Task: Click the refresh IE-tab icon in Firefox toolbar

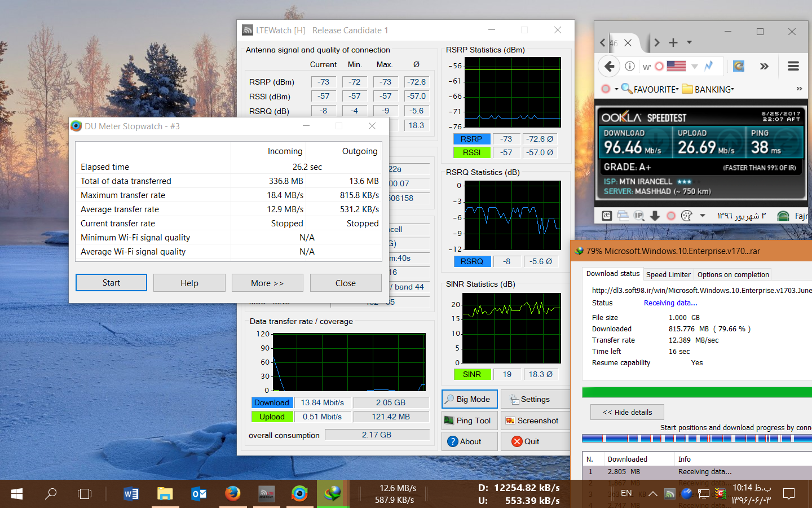Action: click(739, 66)
